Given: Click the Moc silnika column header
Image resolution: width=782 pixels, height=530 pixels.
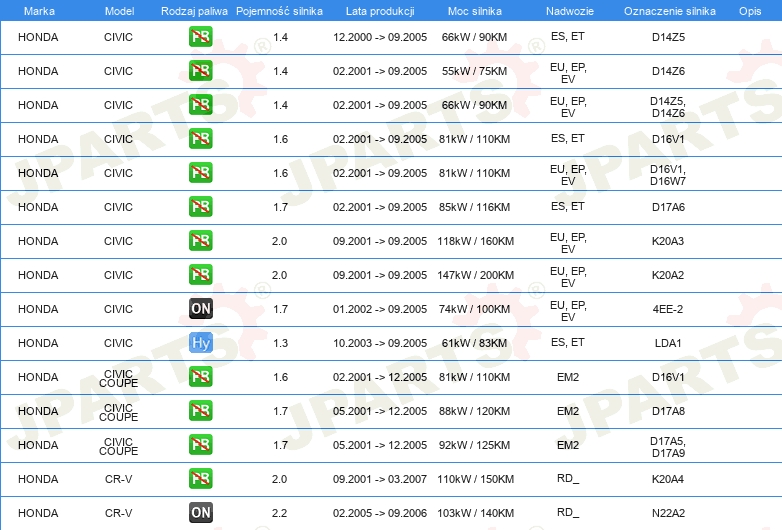Looking at the screenshot, I should pos(475,11).
